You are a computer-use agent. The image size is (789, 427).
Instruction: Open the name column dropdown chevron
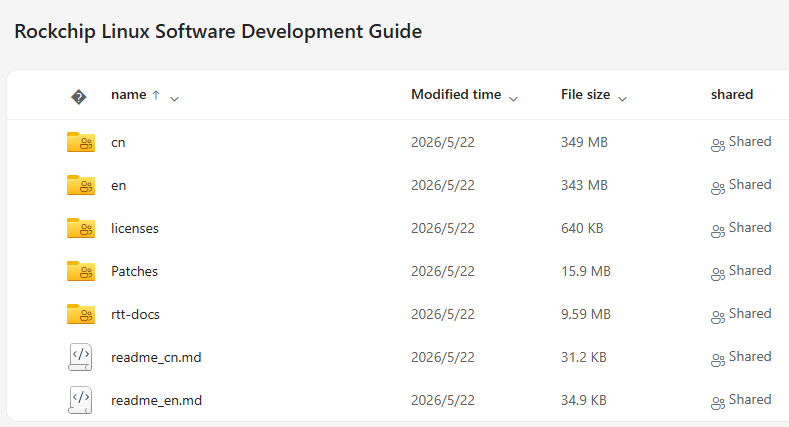(x=174, y=99)
